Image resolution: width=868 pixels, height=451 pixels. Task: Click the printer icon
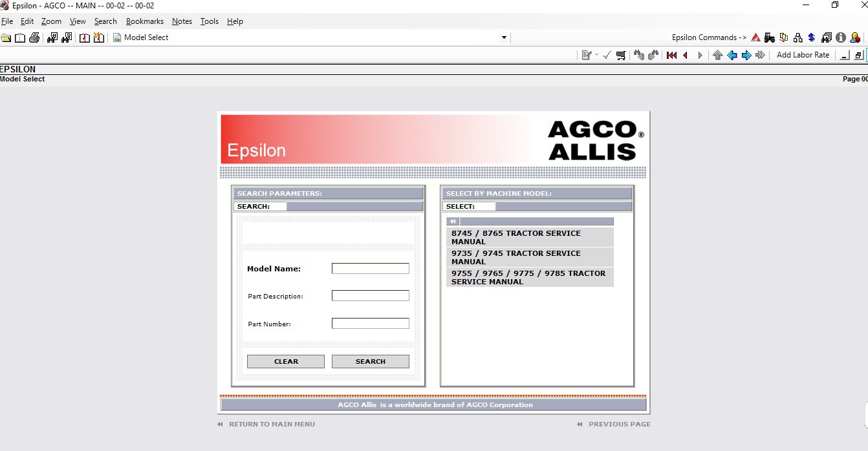(34, 37)
